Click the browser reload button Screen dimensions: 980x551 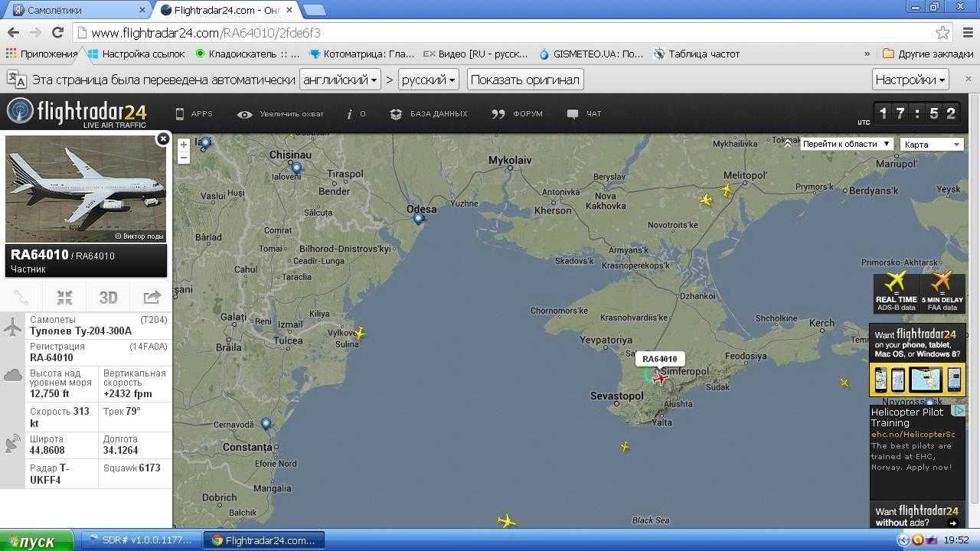(57, 32)
